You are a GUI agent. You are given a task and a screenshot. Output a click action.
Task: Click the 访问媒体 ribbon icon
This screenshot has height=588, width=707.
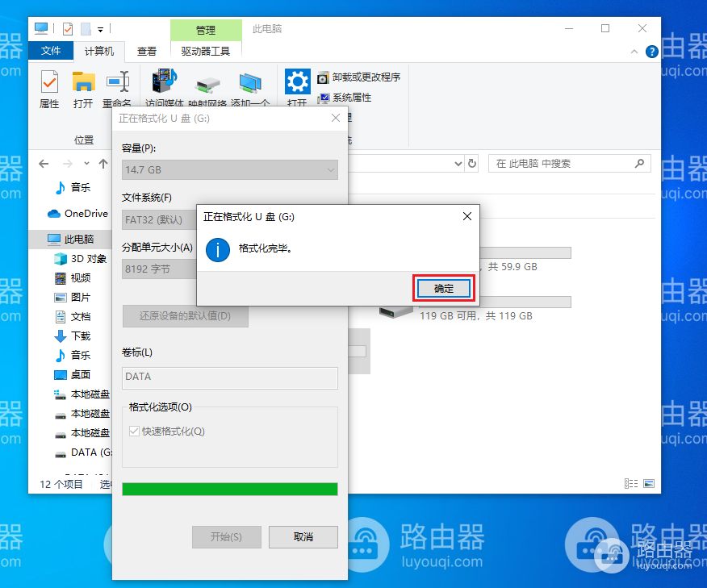click(164, 88)
